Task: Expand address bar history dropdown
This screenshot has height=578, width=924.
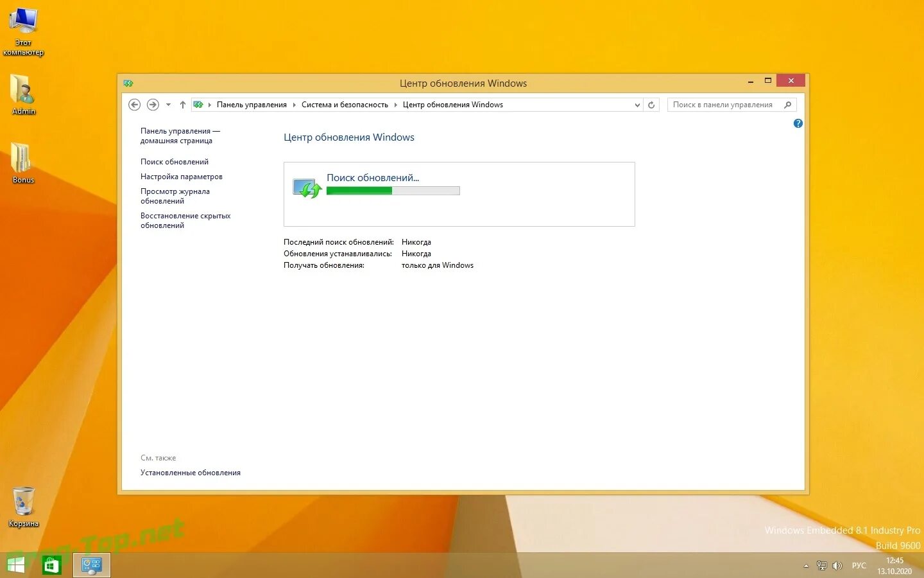Action: (637, 105)
